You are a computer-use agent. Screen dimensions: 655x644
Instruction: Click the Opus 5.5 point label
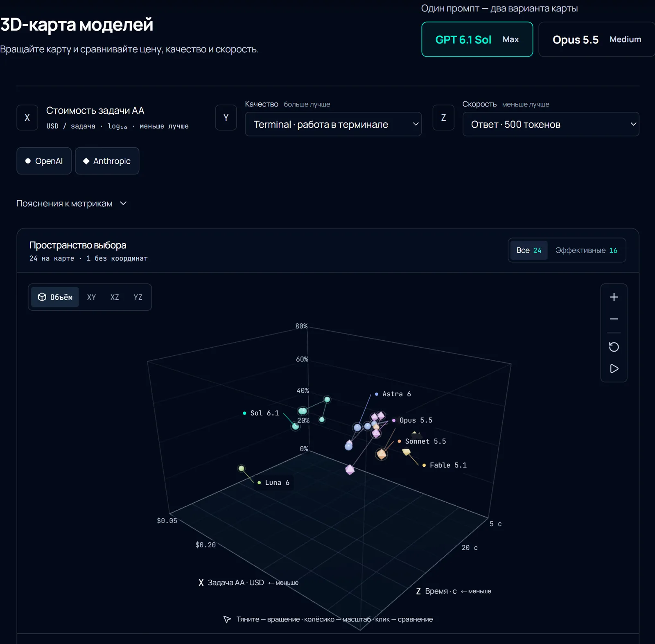pos(412,420)
